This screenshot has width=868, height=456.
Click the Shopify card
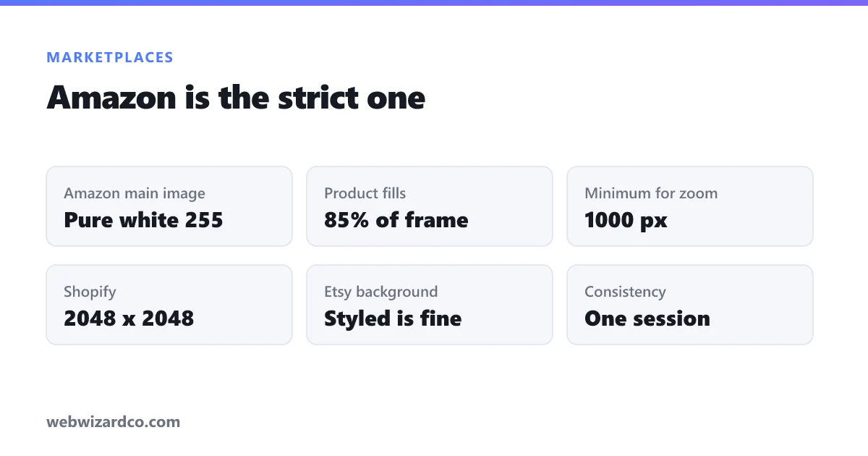(x=169, y=305)
